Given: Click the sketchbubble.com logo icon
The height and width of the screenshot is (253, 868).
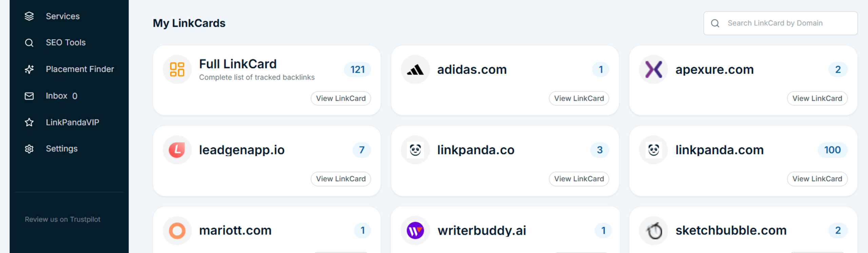Looking at the screenshot, I should 653,230.
